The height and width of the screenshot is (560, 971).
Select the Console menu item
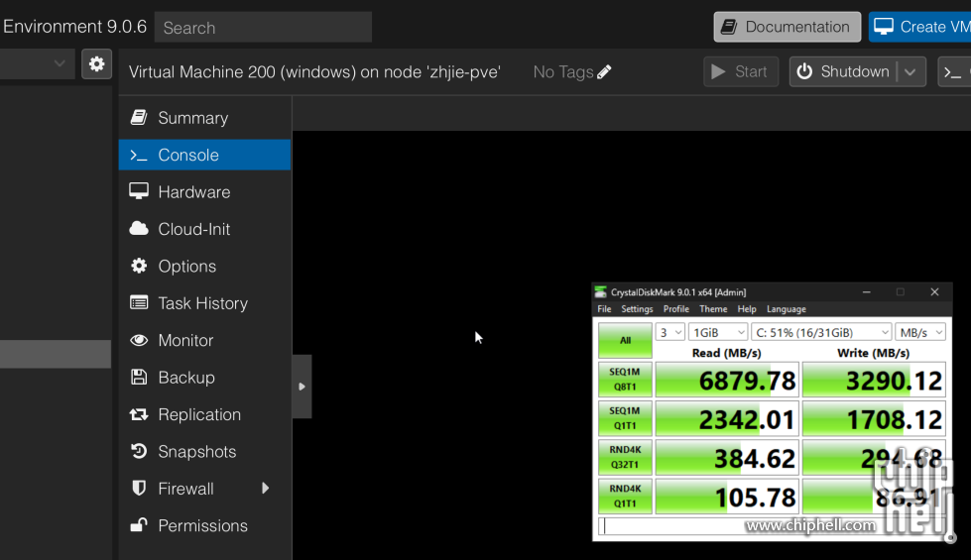(x=204, y=155)
